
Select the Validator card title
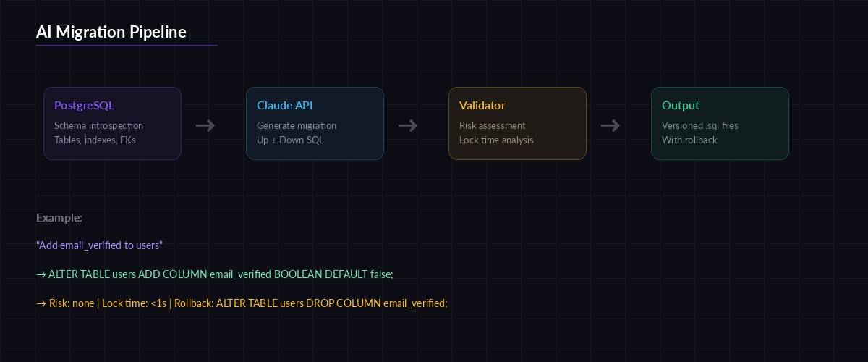(482, 106)
